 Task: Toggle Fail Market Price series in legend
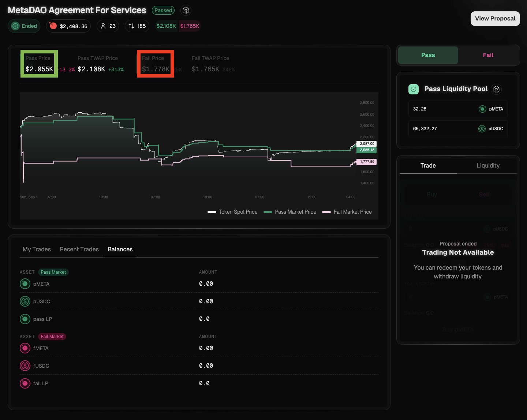click(x=347, y=212)
